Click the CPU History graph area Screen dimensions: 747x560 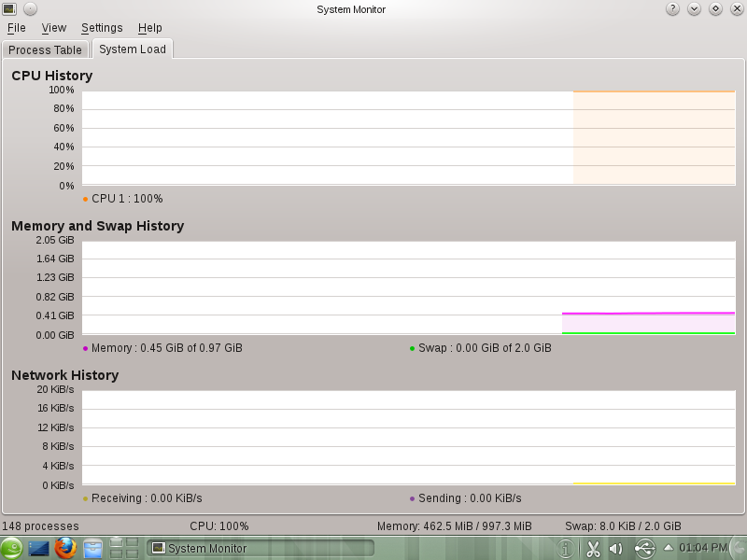[x=408, y=137]
